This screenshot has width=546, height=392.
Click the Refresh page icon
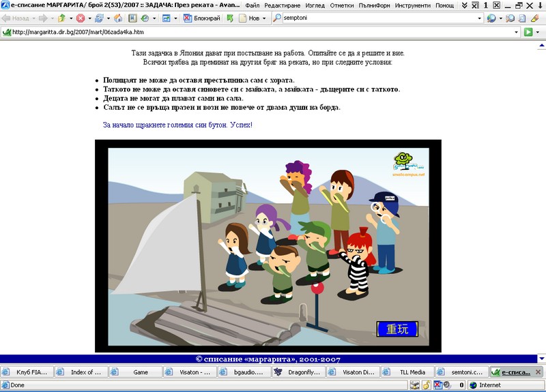[100, 18]
